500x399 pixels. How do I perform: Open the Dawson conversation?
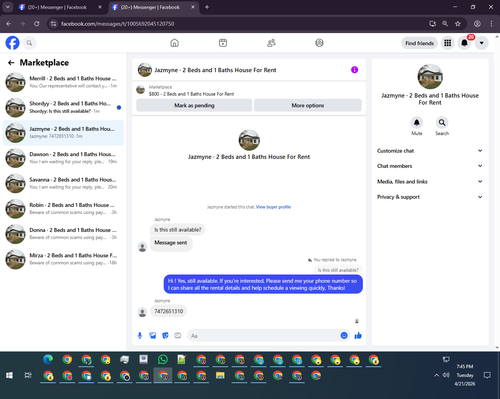pyautogui.click(x=63, y=158)
